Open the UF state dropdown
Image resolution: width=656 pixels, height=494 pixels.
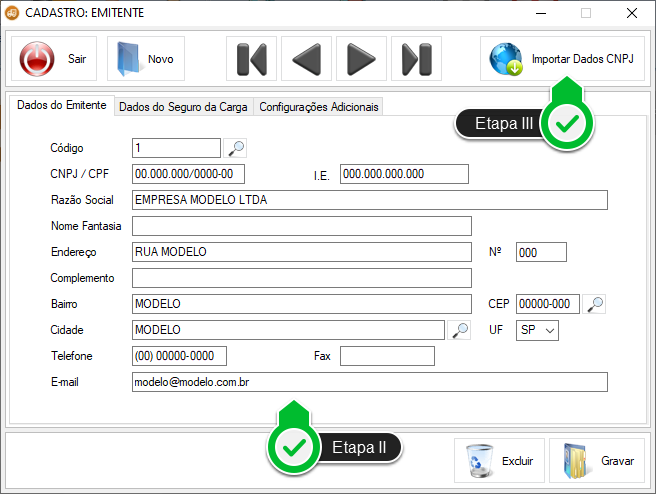point(537,330)
